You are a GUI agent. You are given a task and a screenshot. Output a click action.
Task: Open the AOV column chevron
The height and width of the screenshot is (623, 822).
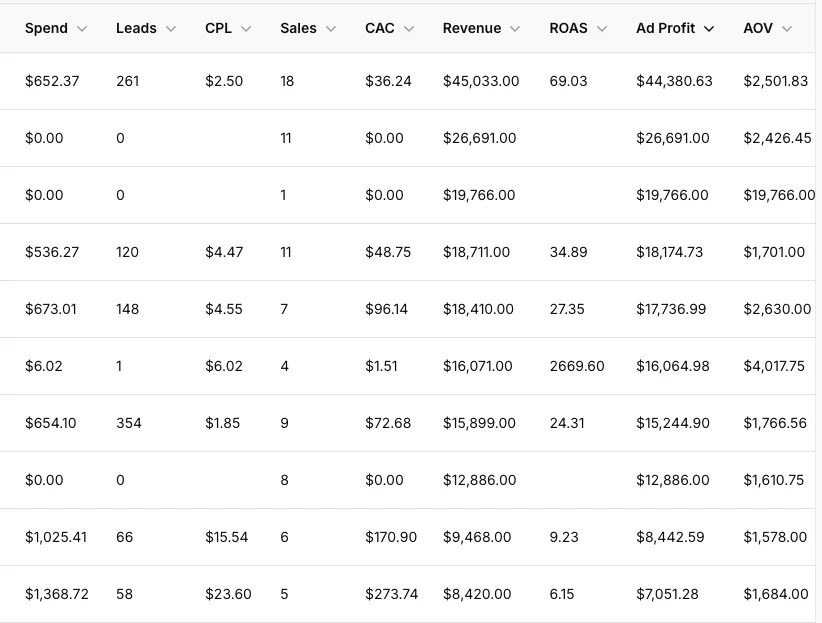click(787, 29)
